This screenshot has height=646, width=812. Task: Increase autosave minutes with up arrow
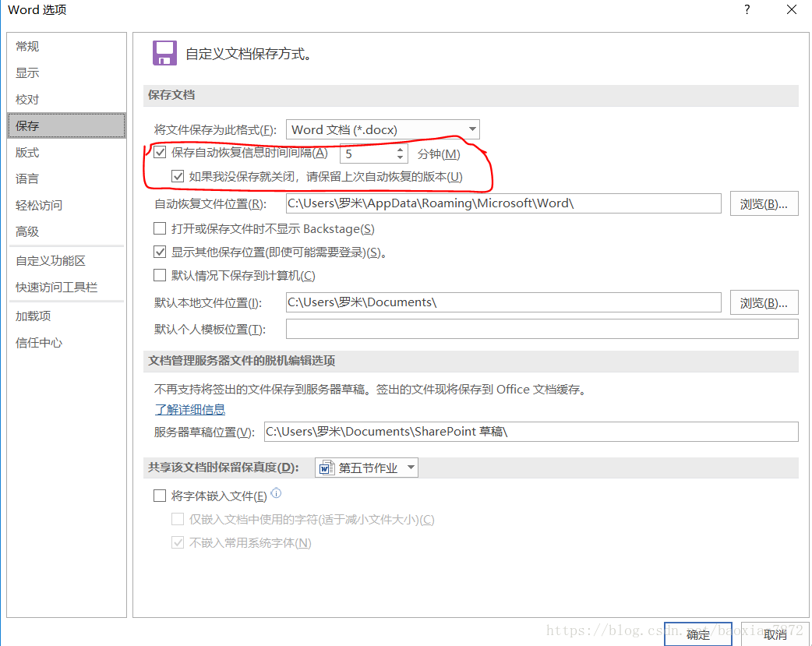(x=400, y=150)
